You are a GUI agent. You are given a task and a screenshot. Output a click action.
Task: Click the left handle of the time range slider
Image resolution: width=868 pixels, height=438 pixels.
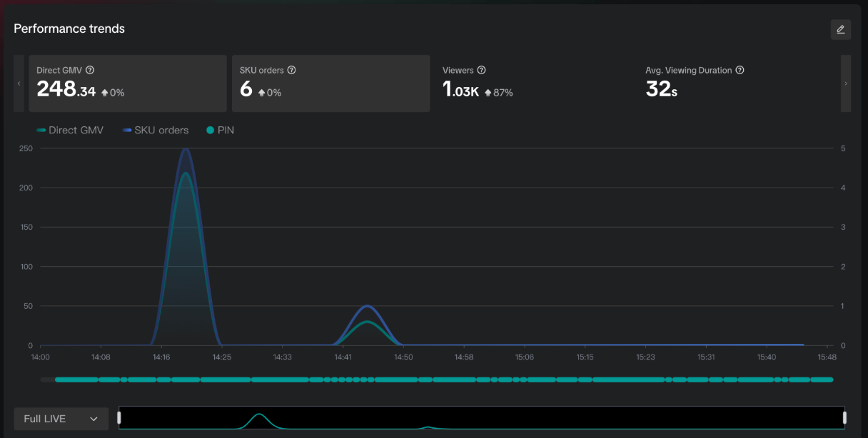click(x=119, y=418)
